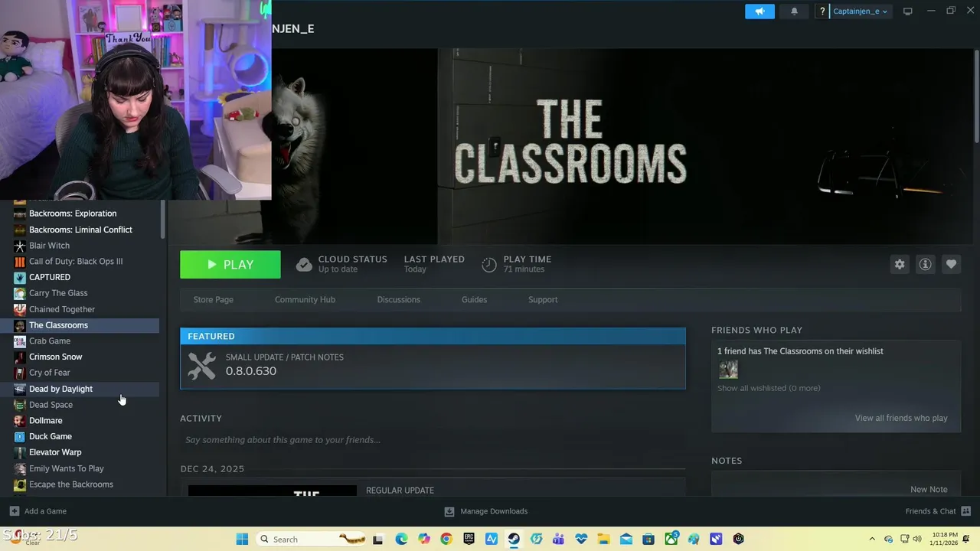Open the game info icon

pyautogui.click(x=925, y=264)
